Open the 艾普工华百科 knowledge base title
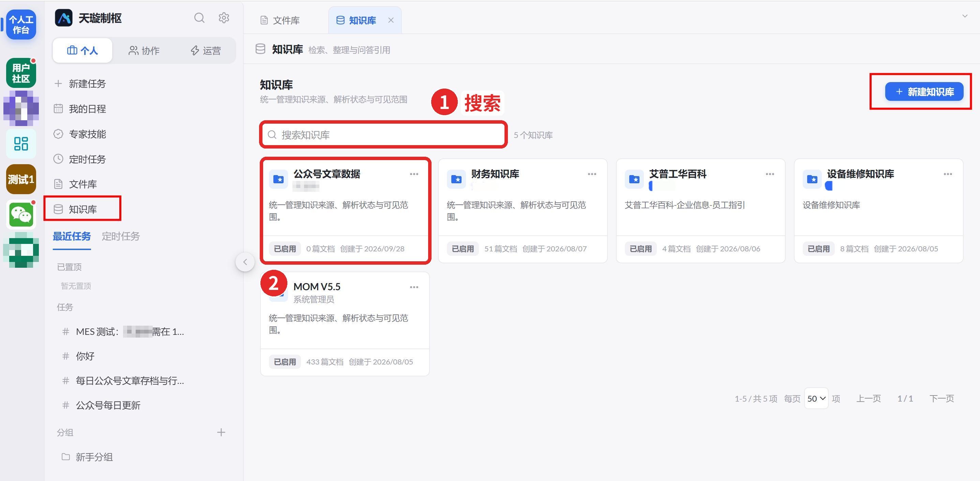Image resolution: width=980 pixels, height=481 pixels. 678,174
